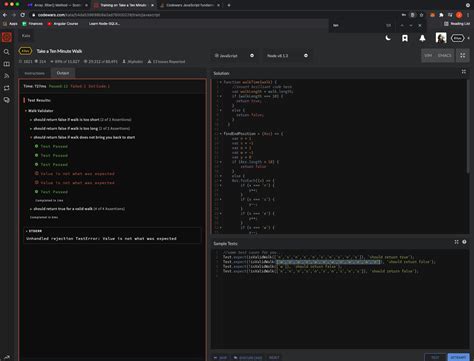Image resolution: width=474 pixels, height=361 pixels.
Task: Open the Apps bookmarks shortcut
Action: coord(10,24)
